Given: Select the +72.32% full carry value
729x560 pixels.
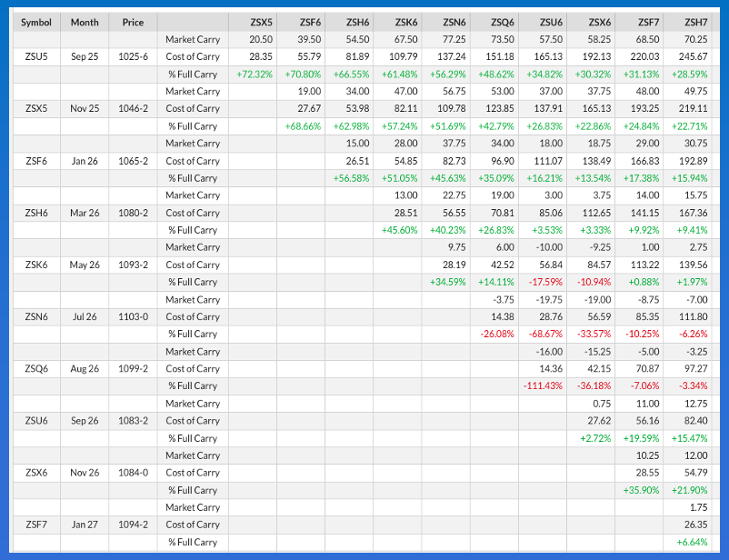Looking at the screenshot, I should (255, 74).
